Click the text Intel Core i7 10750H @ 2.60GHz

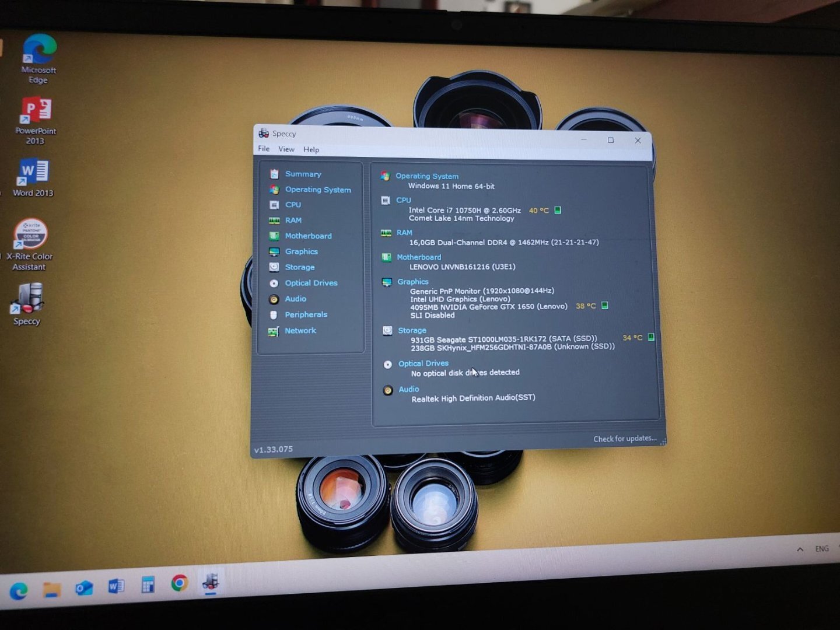pyautogui.click(x=464, y=210)
